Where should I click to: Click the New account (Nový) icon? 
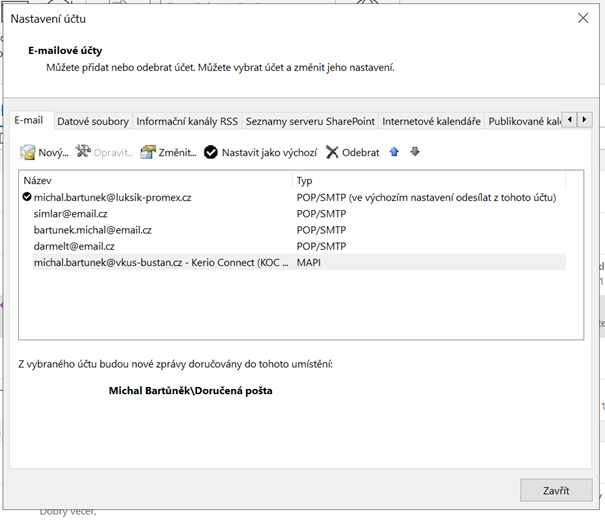click(29, 153)
